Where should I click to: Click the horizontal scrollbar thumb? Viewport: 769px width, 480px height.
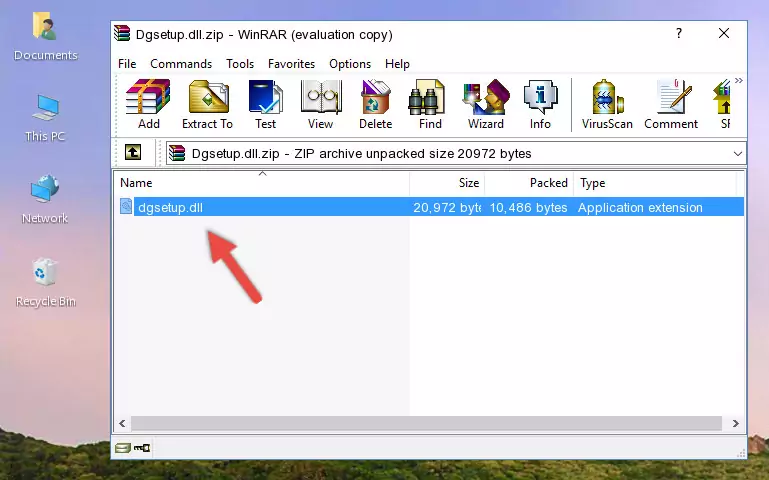[426, 423]
